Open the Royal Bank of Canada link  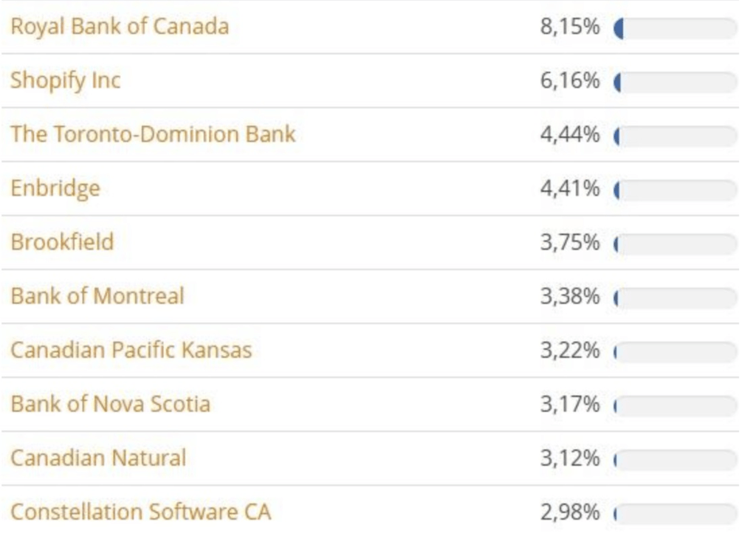click(x=120, y=27)
